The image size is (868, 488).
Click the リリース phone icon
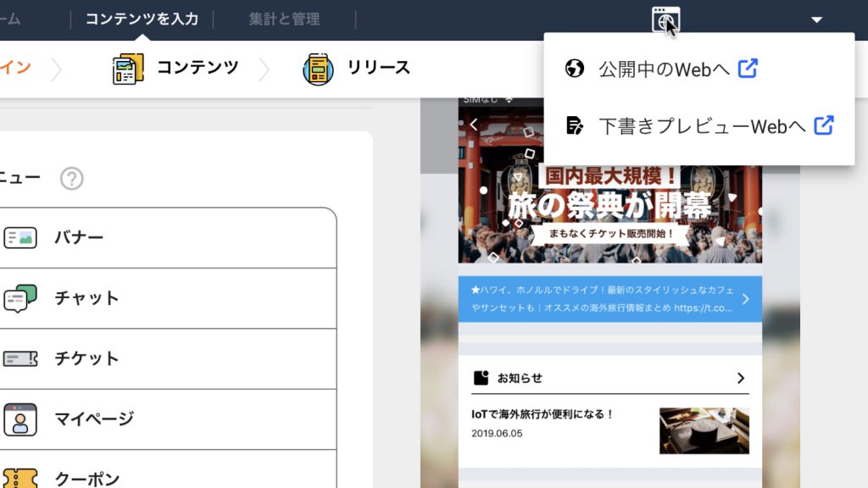pyautogui.click(x=319, y=69)
